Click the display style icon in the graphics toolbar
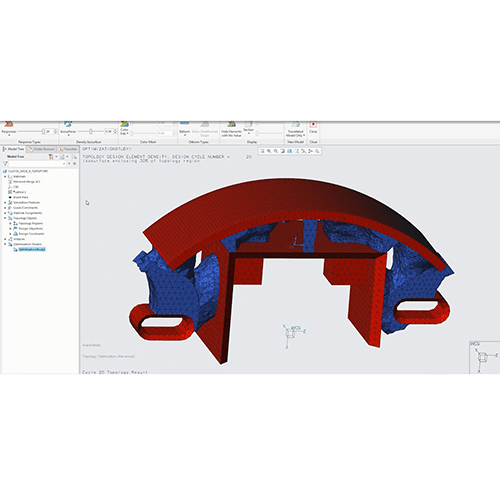The height and width of the screenshot is (491, 500). click(x=289, y=151)
